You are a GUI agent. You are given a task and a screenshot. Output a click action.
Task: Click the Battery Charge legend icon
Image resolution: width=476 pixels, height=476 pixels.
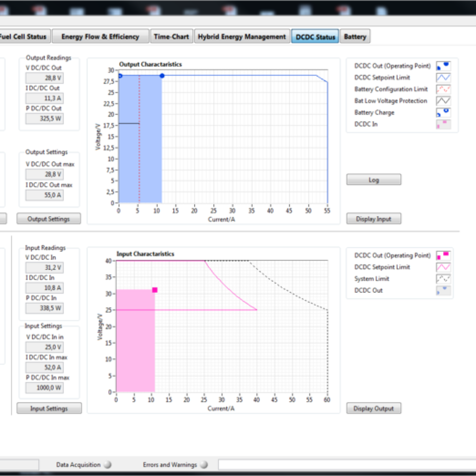click(444, 112)
